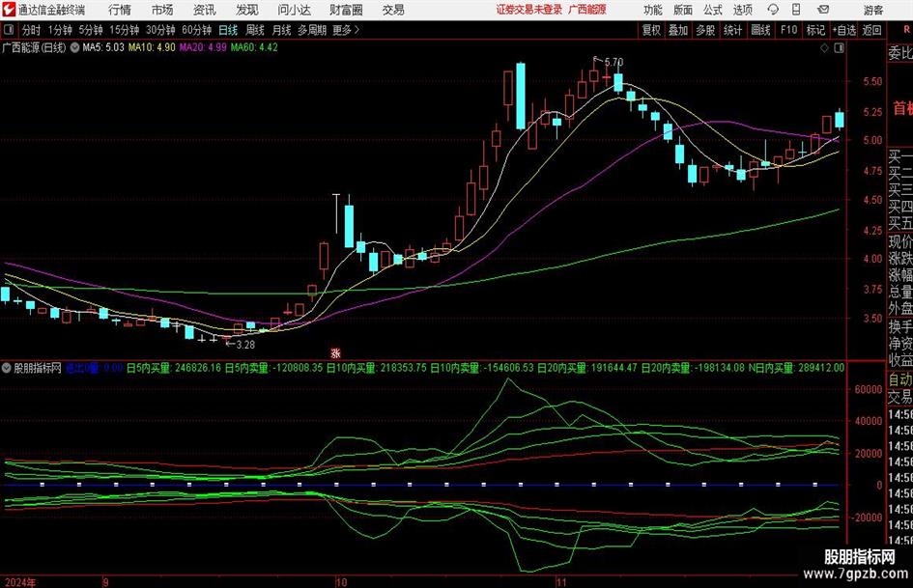Expand dropdown arrow next to 广西能源(日线)
This screenshot has width=913, height=588.
74,47
